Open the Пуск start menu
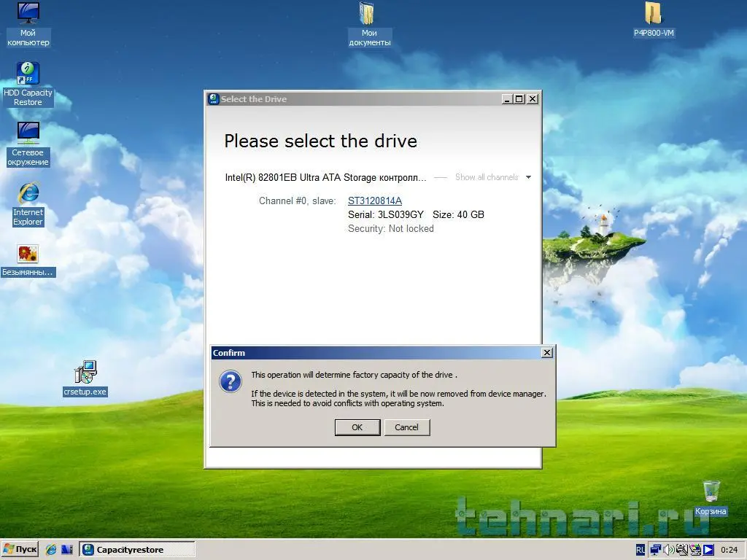This screenshot has height=560, width=747. [x=20, y=550]
